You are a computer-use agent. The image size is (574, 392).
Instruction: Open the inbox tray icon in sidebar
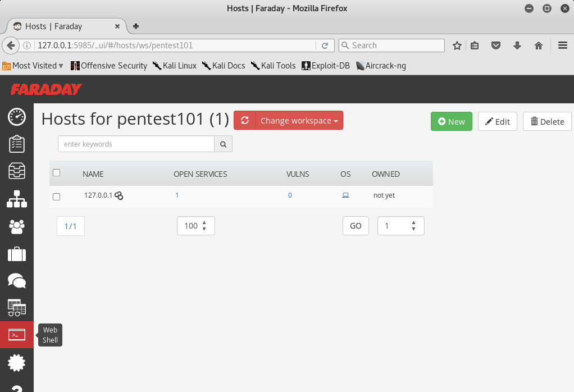click(17, 171)
